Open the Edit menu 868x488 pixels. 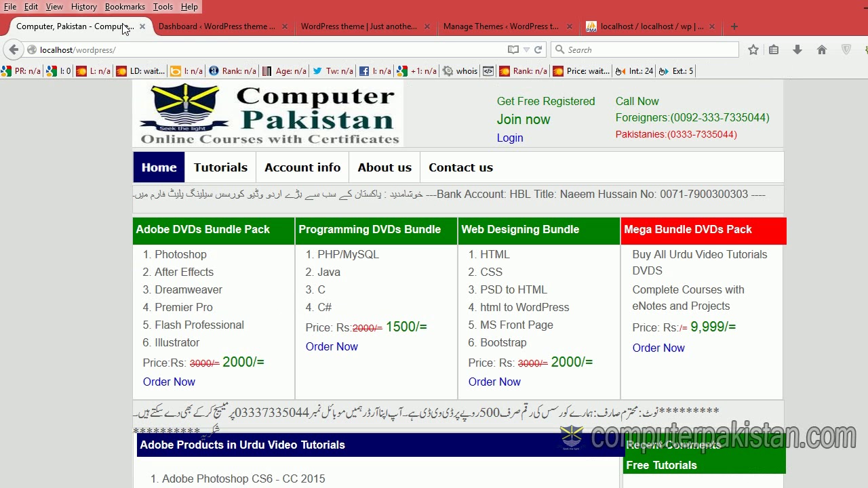coord(31,7)
